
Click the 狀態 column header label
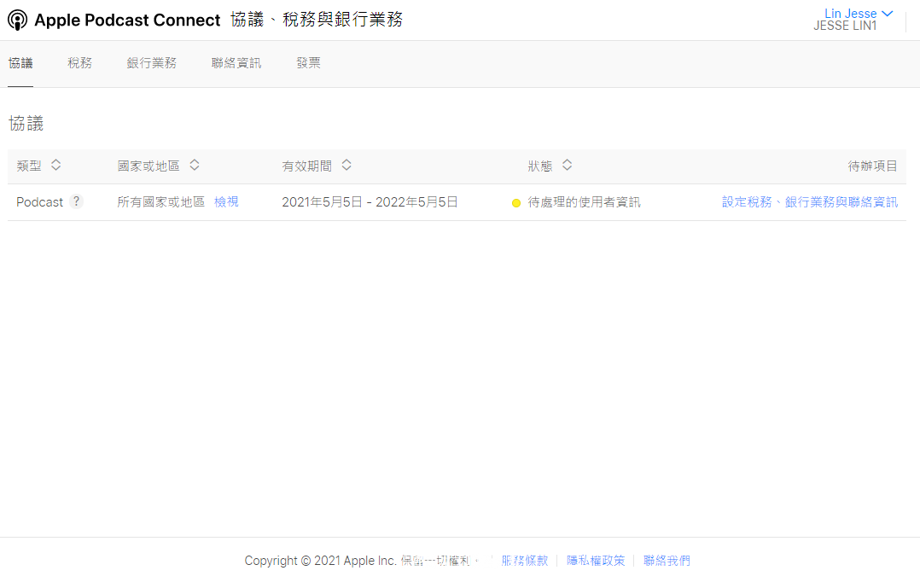click(x=539, y=166)
